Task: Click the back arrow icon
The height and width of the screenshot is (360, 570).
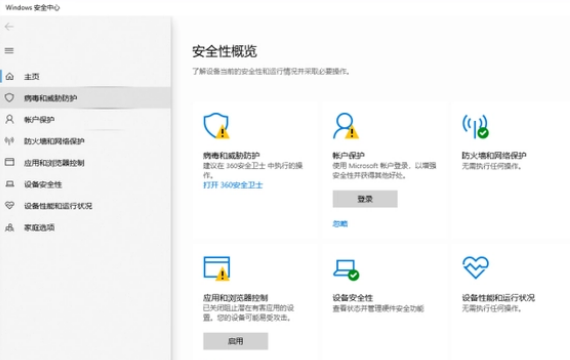Action: tap(9, 27)
